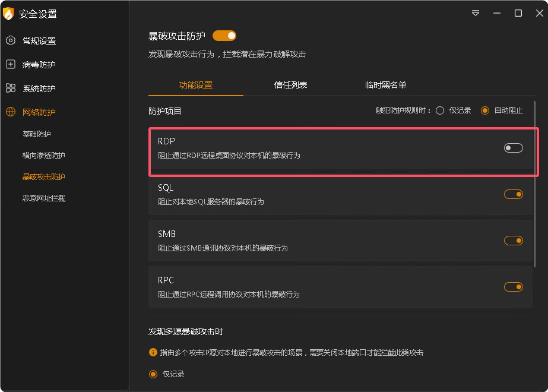Select 仅记录 radio under 发现多源暴破攻击时

coord(153,374)
